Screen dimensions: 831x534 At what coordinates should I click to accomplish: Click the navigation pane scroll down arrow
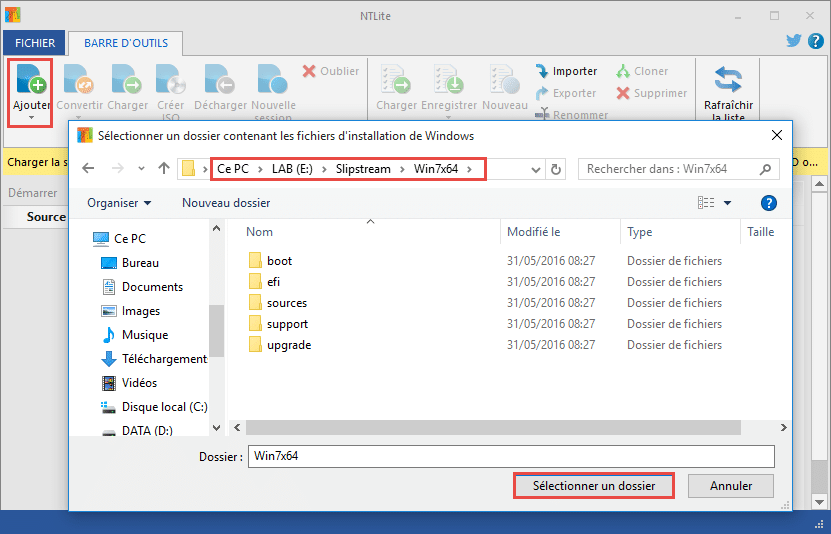coord(217,428)
